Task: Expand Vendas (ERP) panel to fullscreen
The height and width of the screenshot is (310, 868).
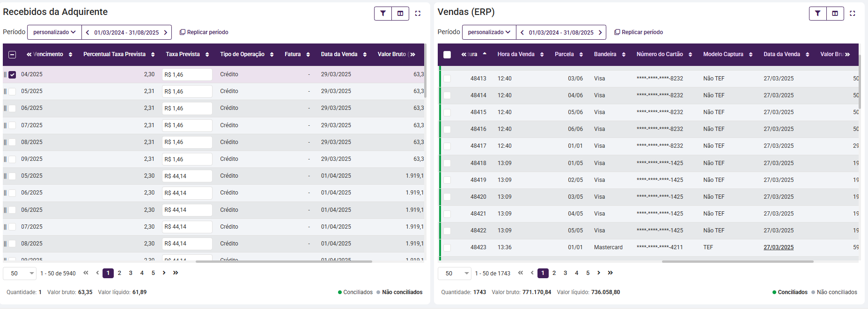Action: pyautogui.click(x=852, y=14)
